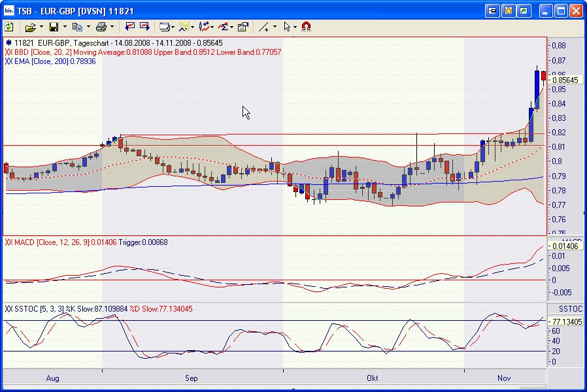This screenshot has height=392, width=587.
Task: Click the left red arrow navigation icon
Action: pos(129,27)
